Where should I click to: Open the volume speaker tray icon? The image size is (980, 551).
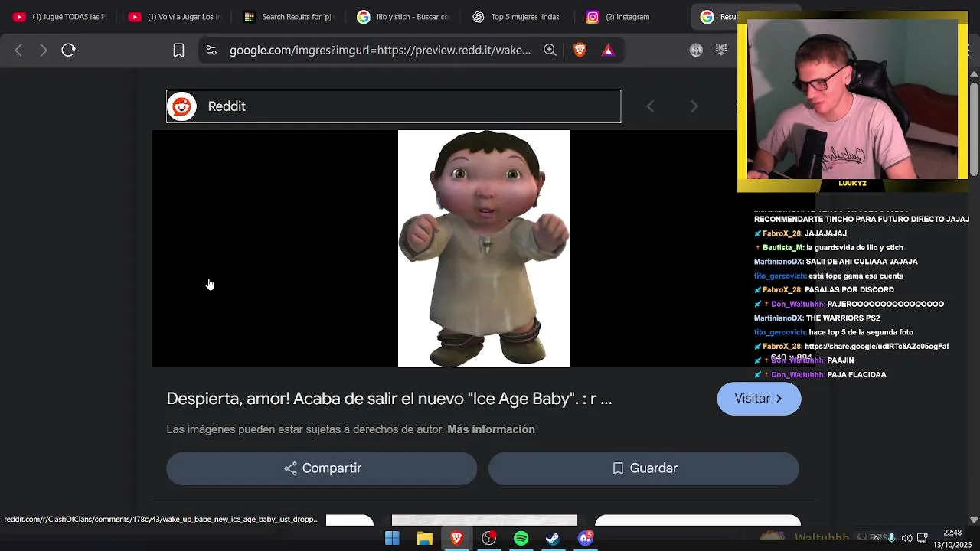906,538
